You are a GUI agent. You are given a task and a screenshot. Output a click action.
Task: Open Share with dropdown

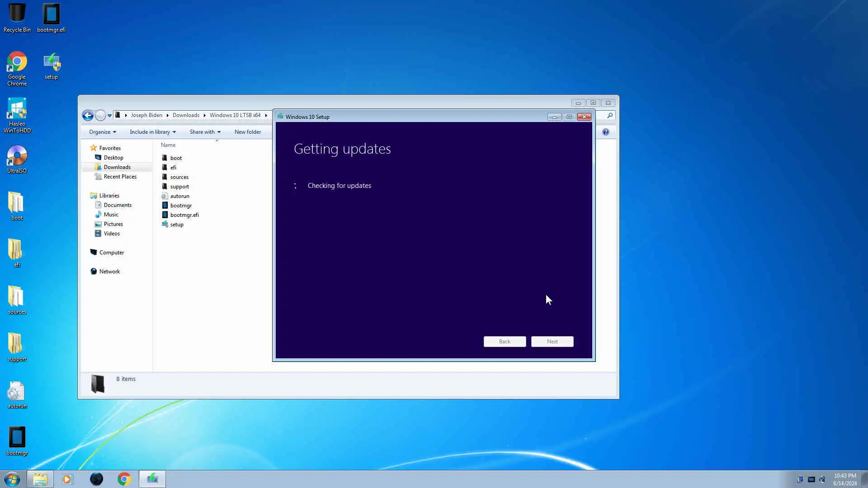[205, 132]
